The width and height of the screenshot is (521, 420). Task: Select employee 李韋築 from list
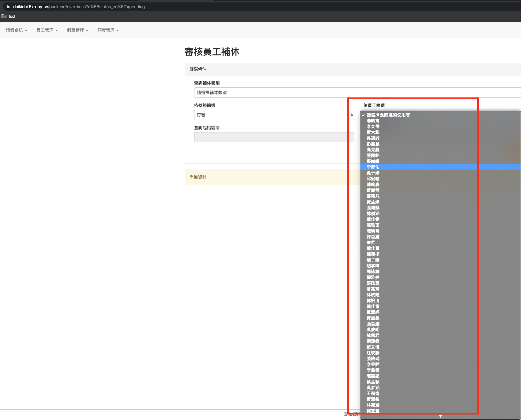440,370
